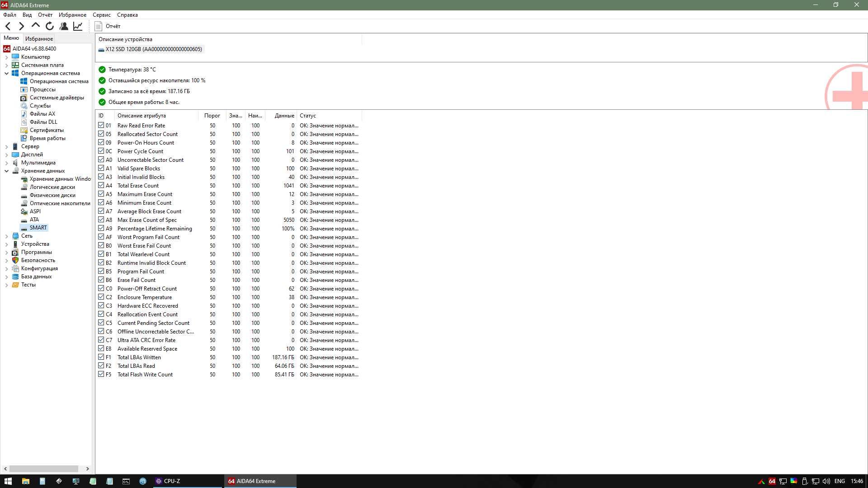
Task: Collapse the Операционная система node
Action: [6, 73]
